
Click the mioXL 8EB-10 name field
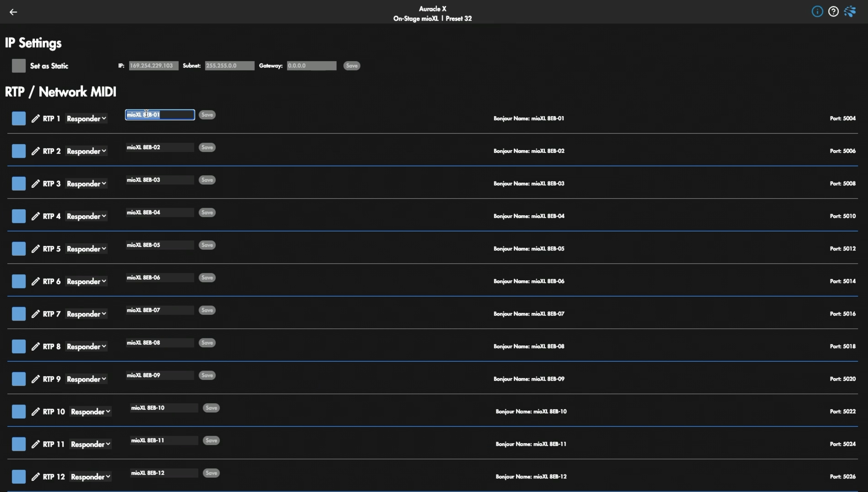(164, 408)
